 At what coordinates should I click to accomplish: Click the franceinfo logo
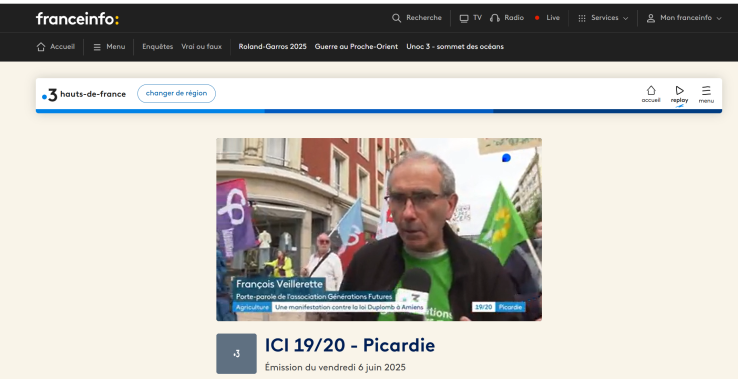tap(78, 19)
